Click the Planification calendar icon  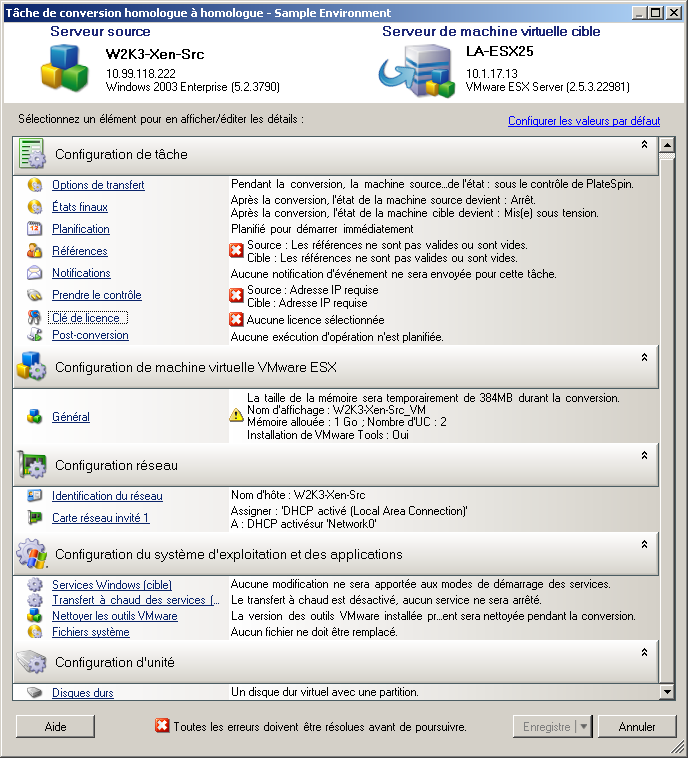[x=34, y=229]
